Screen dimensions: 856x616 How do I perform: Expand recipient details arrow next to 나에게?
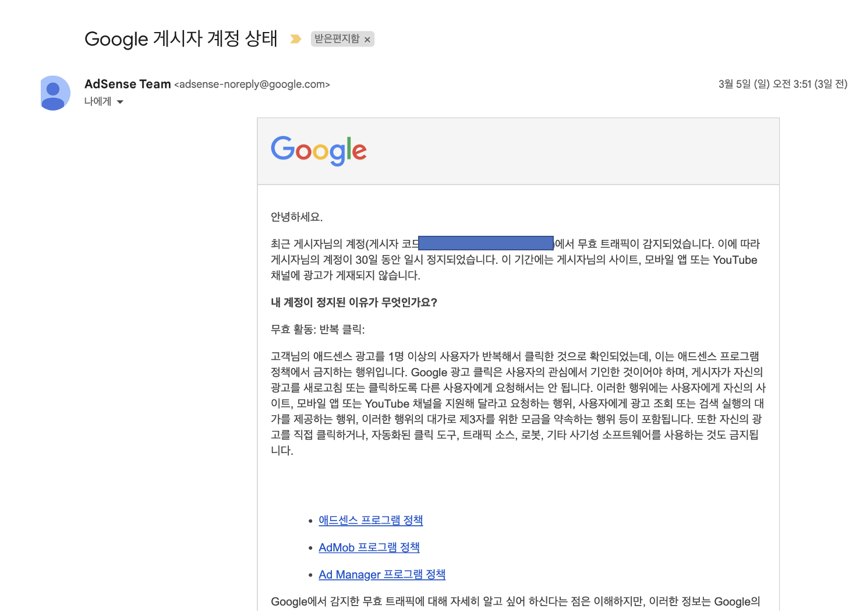[x=120, y=102]
